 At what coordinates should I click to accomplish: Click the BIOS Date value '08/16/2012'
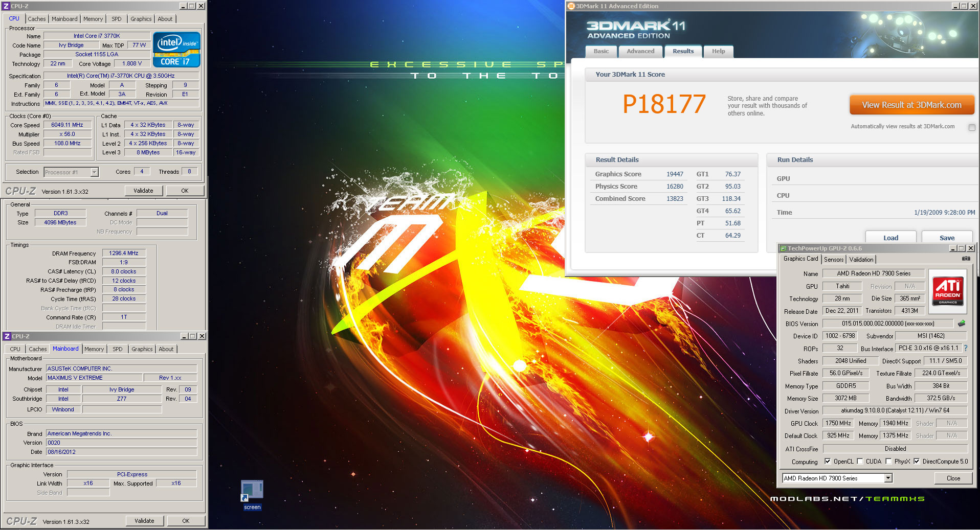pos(121,452)
